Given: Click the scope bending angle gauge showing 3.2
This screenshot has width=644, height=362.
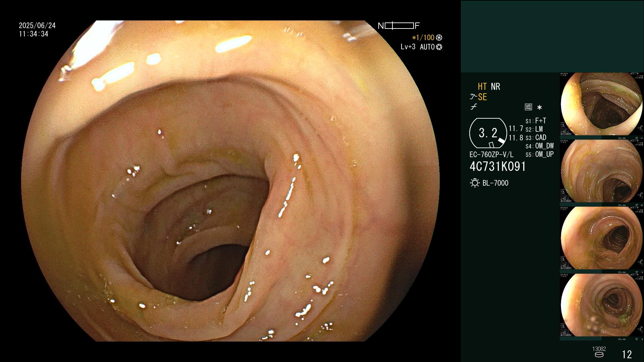Looking at the screenshot, I should point(488,133).
